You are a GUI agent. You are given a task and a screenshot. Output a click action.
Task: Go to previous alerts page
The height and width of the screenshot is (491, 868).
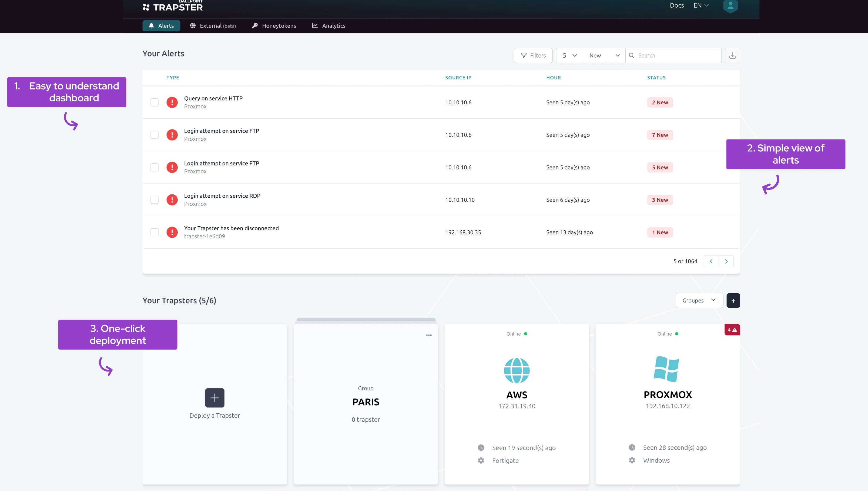pyautogui.click(x=711, y=261)
